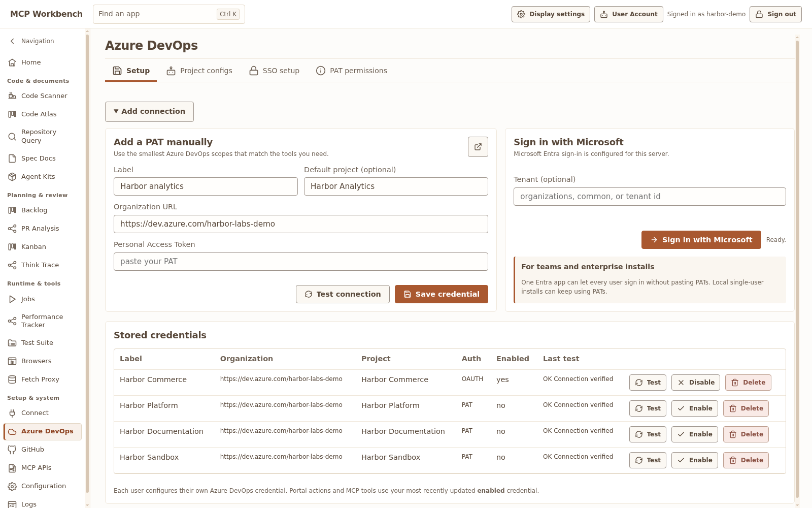Open the external link icon in PAT panel
This screenshot has width=812, height=508.
click(x=478, y=147)
